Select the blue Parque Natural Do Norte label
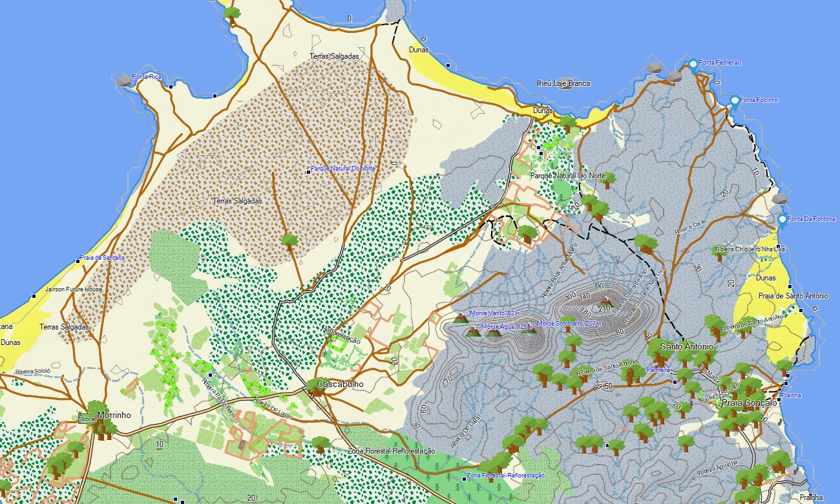This screenshot has height=504, width=840. tap(342, 169)
